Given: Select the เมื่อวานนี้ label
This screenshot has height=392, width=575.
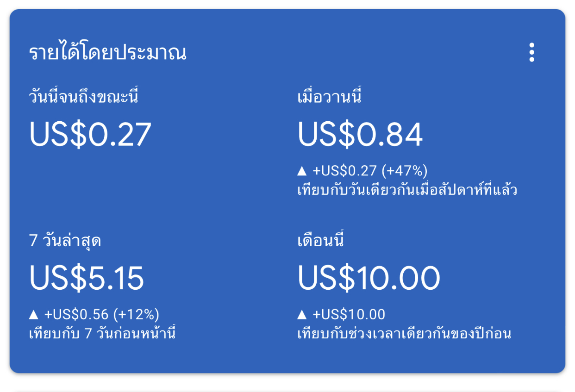Looking at the screenshot, I should coord(329,98).
